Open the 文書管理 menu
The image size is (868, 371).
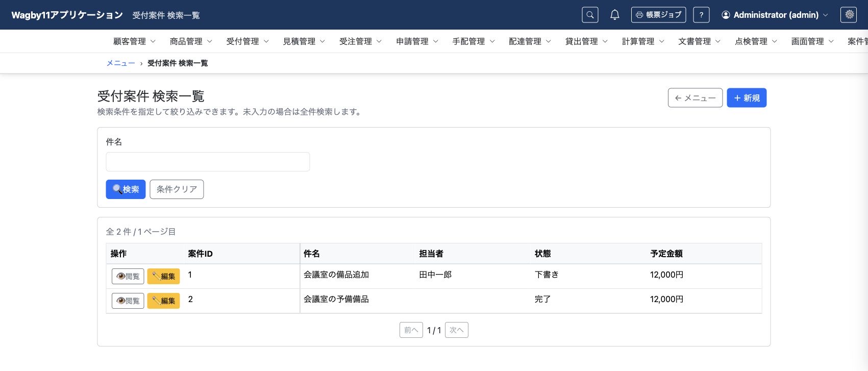pyautogui.click(x=699, y=41)
